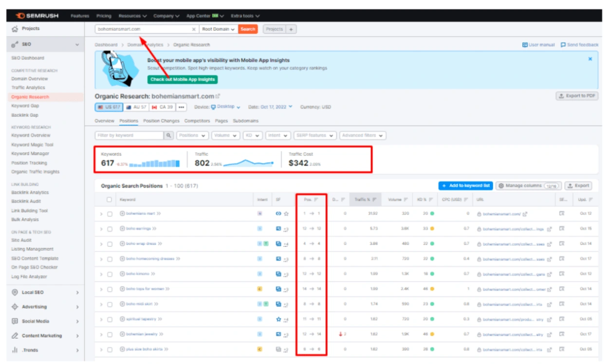
Task: Expand the bohemians mart row chevron
Action: [x=102, y=214]
